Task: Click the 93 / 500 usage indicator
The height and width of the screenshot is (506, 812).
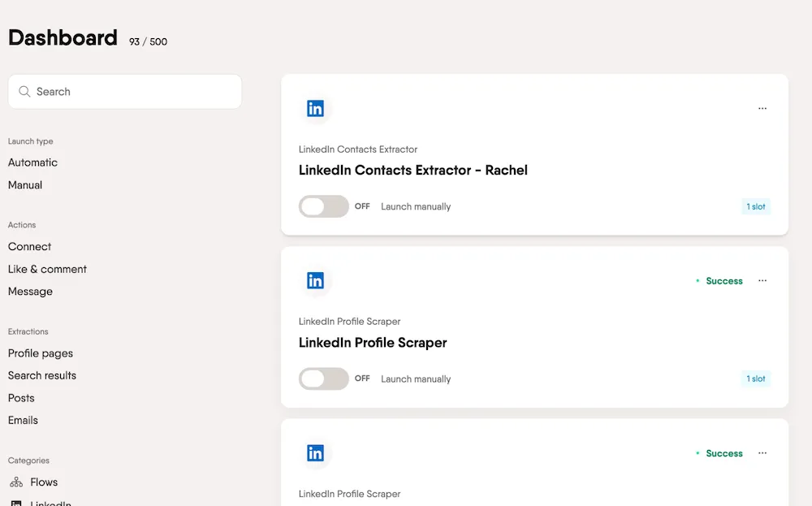Action: click(x=147, y=41)
